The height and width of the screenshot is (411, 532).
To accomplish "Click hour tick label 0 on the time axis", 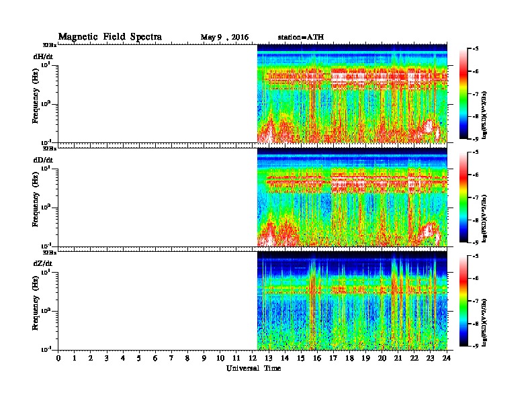I will point(58,358).
